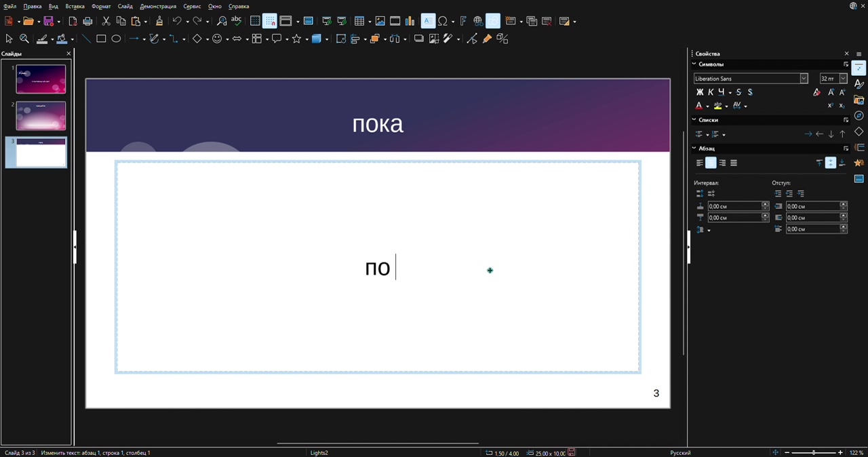868x457 pixels.
Task: Open the Демонстрация menu
Action: (x=157, y=6)
